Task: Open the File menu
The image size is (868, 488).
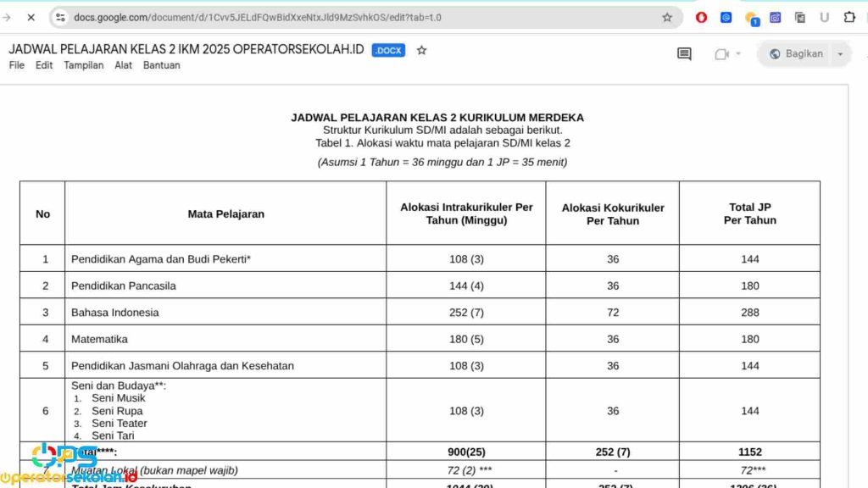Action: click(17, 65)
